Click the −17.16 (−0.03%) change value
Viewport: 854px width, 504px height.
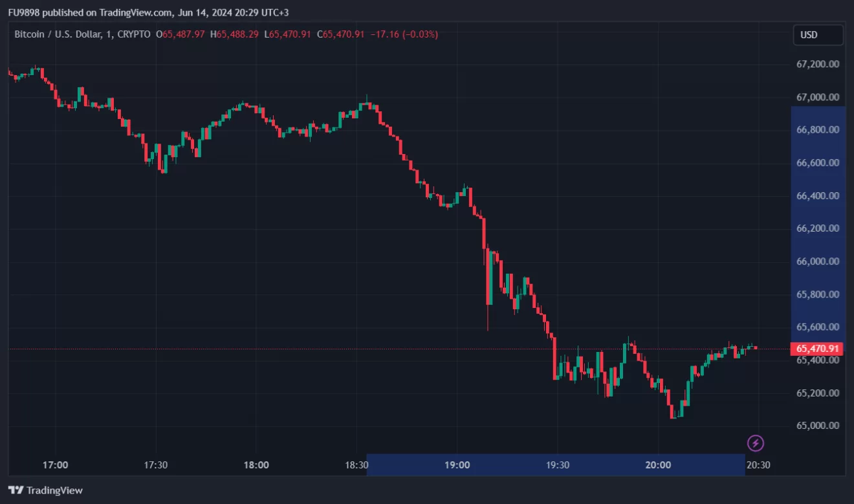pos(404,34)
